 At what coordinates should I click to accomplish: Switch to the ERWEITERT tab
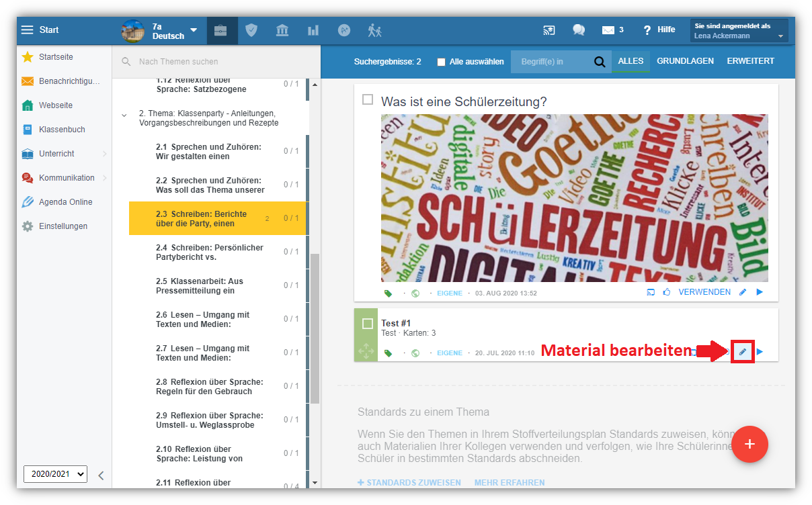(750, 61)
